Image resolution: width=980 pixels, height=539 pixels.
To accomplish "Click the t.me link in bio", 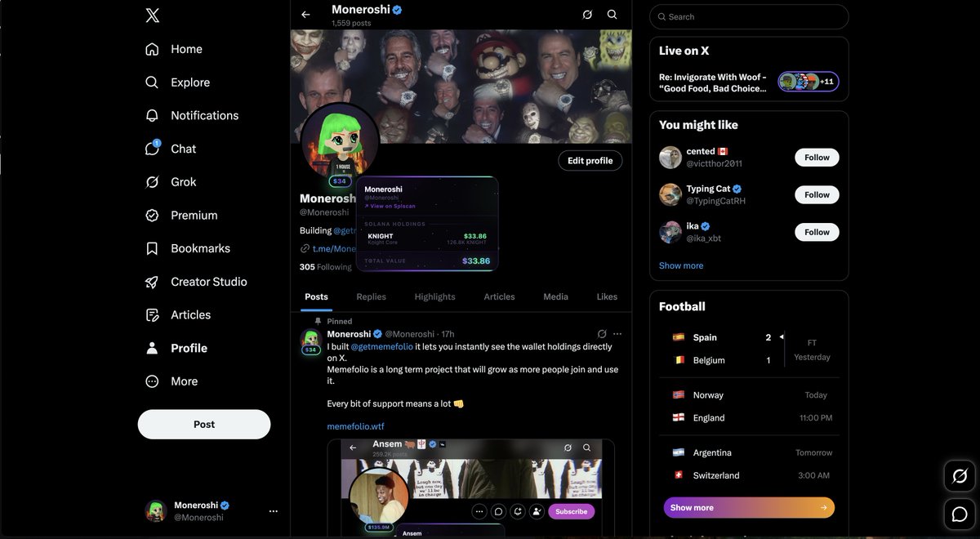I will 334,248.
